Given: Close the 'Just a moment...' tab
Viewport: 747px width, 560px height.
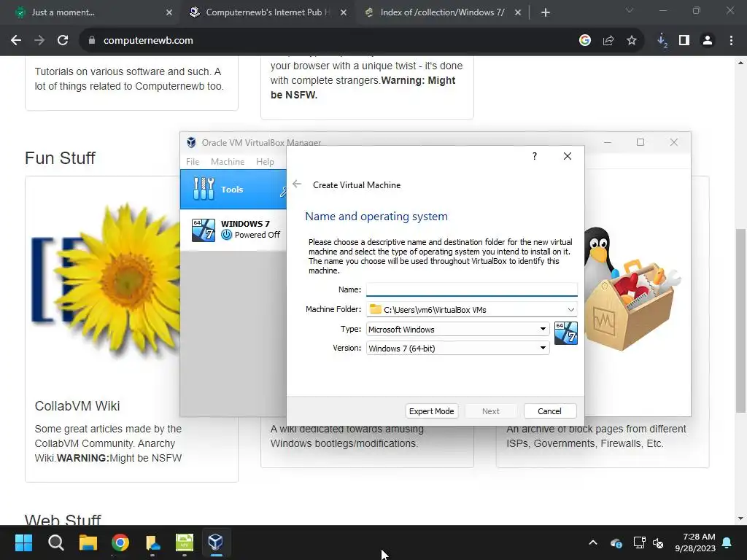Looking at the screenshot, I should pyautogui.click(x=169, y=12).
